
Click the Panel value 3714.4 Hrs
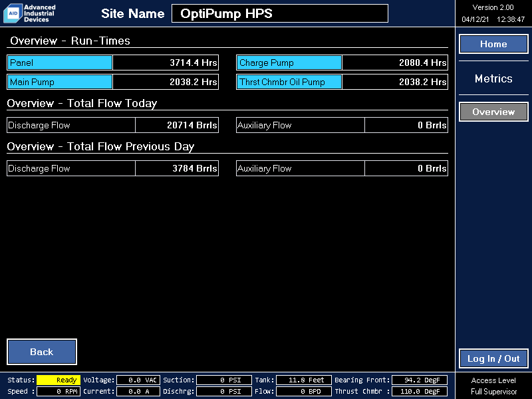(166, 63)
